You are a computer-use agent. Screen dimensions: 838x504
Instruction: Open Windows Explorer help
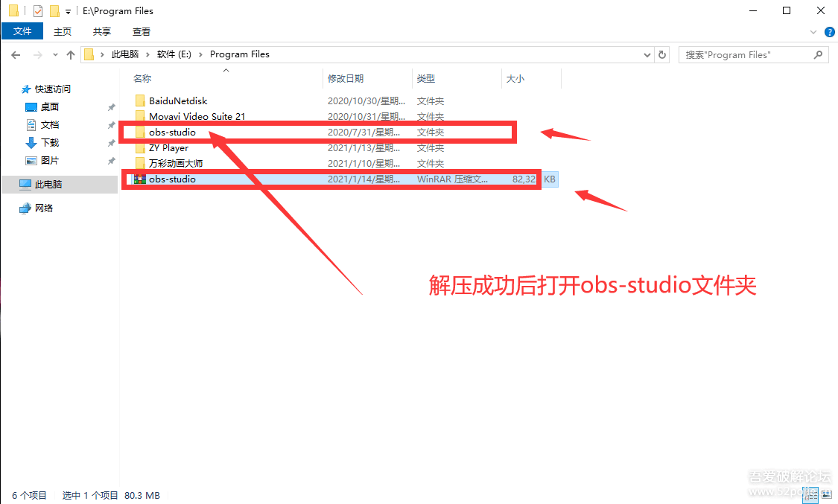pos(830,32)
